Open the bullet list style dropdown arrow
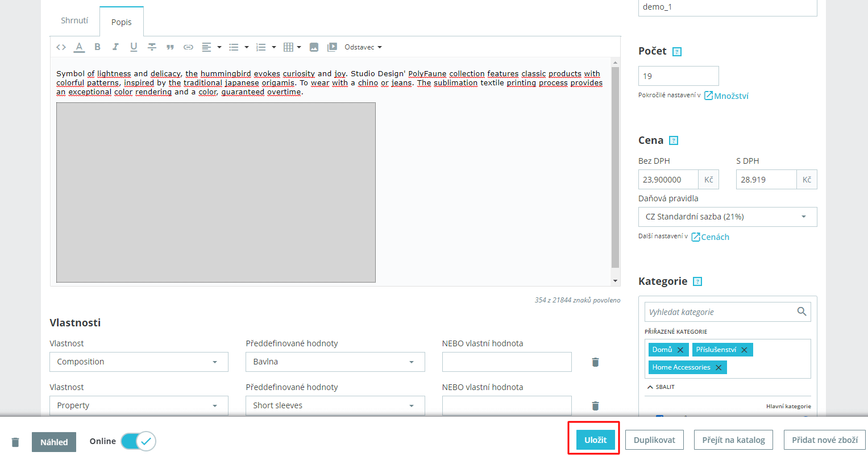868x456 pixels. (x=247, y=47)
